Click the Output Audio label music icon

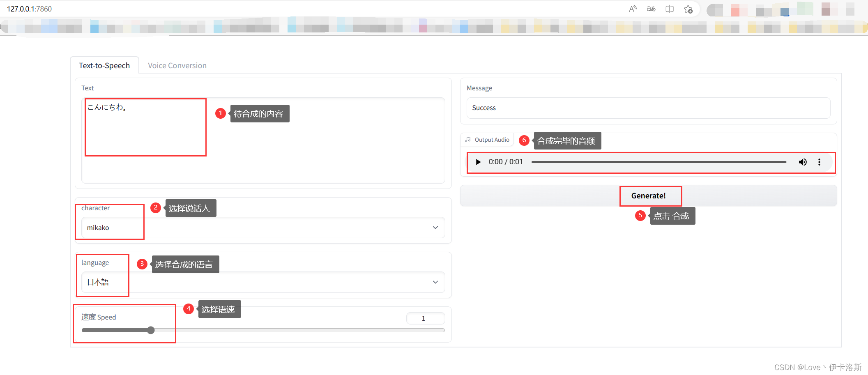468,140
